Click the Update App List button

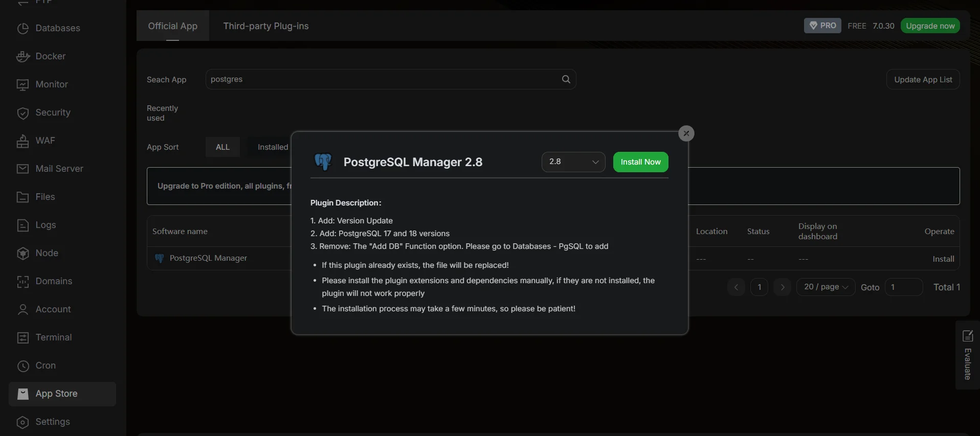[923, 80]
